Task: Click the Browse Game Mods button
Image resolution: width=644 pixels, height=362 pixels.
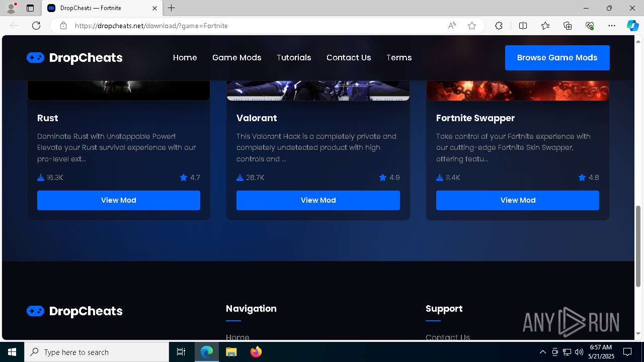Action: click(557, 58)
